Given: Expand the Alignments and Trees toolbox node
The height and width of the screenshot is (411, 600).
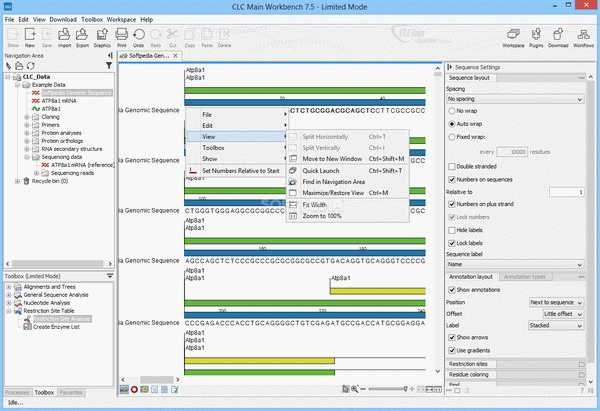Looking at the screenshot, I should [x=8, y=287].
